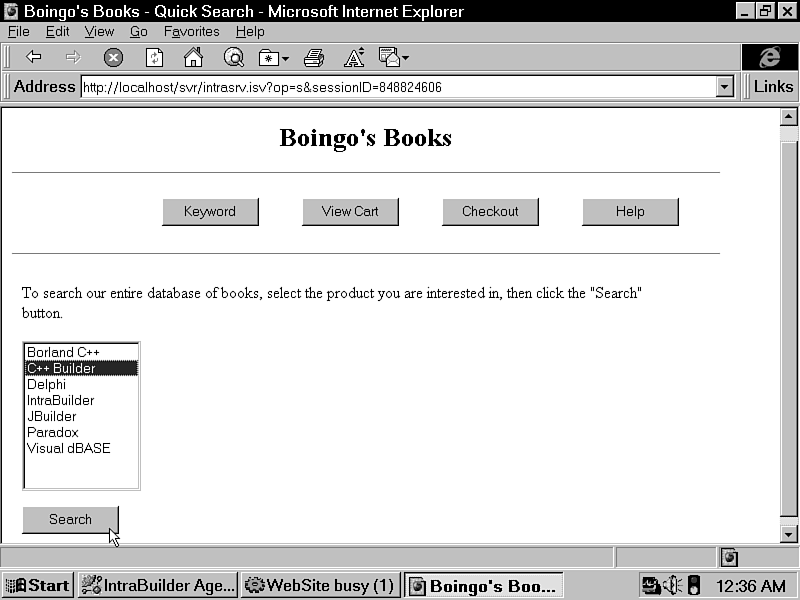Click the system tray traffic light icon
This screenshot has width=800, height=600.
point(694,585)
